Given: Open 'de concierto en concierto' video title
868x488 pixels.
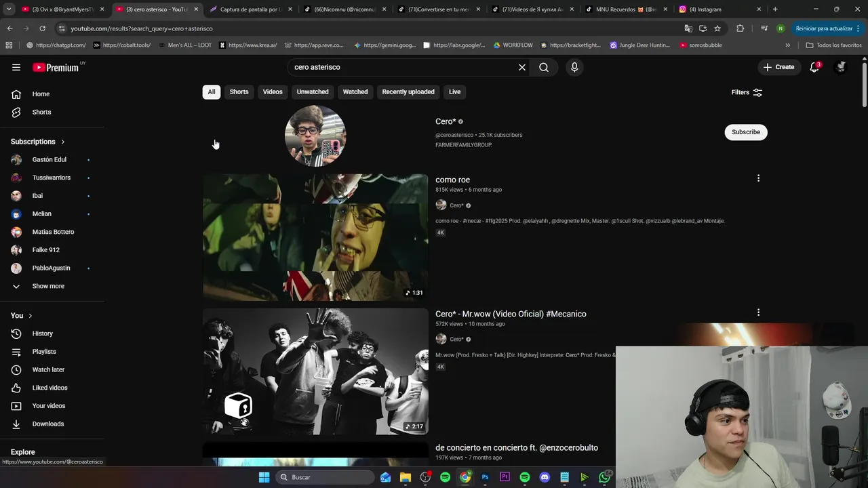Looking at the screenshot, I should click(x=517, y=448).
